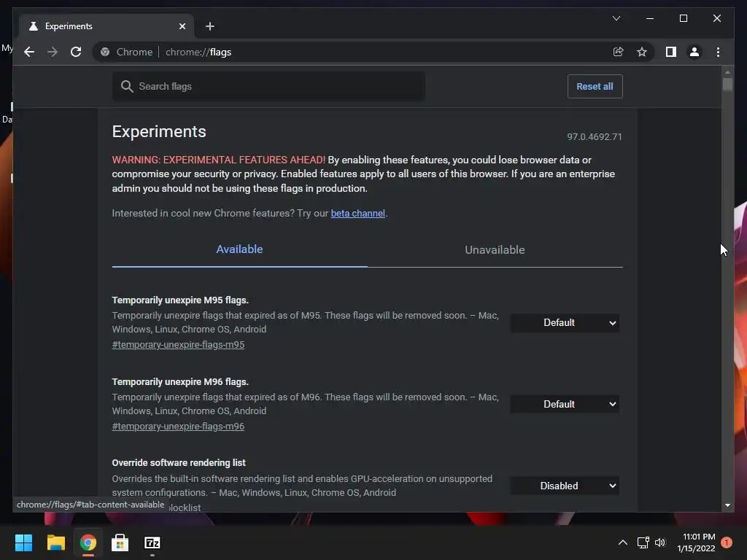Click the version number 97.0.4692.71
The height and width of the screenshot is (560, 747).
(x=594, y=136)
